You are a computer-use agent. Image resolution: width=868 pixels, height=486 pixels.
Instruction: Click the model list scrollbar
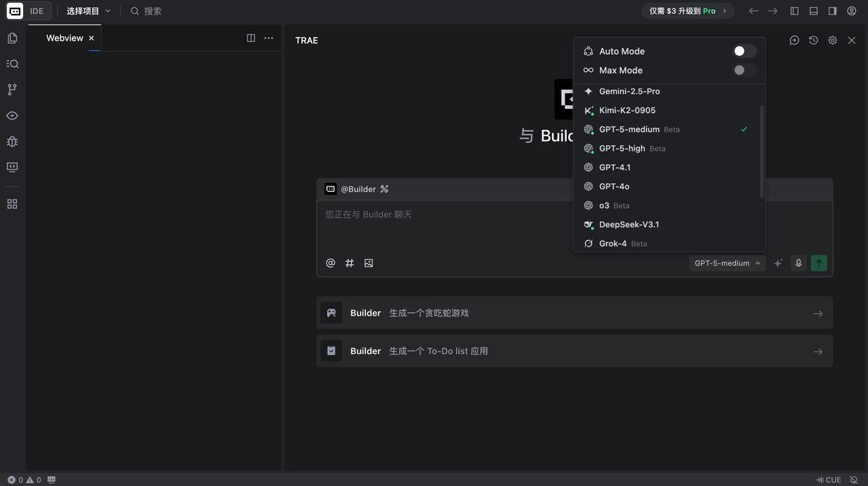[762, 150]
